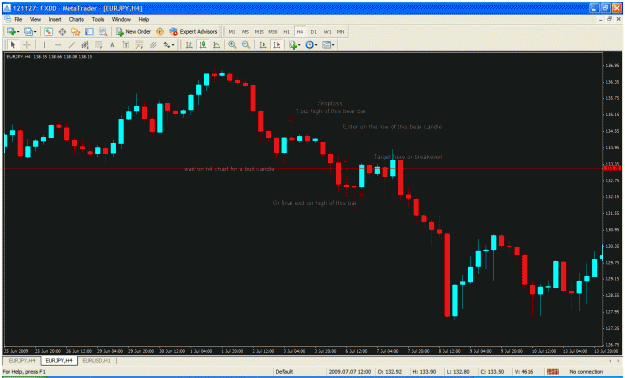Image resolution: width=625 pixels, height=378 pixels.
Task: Click the '2009.07.07 12:00' status bar date
Action: click(x=350, y=372)
